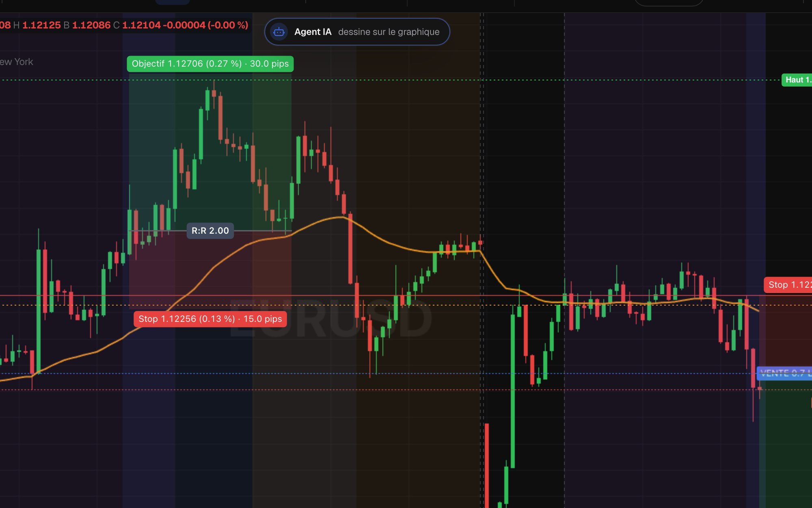Click the red stop zone under R:R badge
This screenshot has height=508, width=812.
[x=210, y=268]
